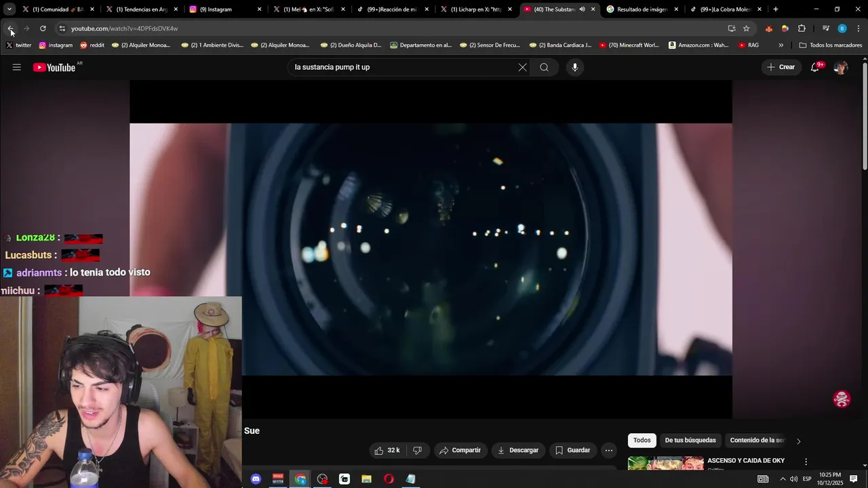This screenshot has width=868, height=488.
Task: Open the RAG bookmark
Action: (x=749, y=45)
